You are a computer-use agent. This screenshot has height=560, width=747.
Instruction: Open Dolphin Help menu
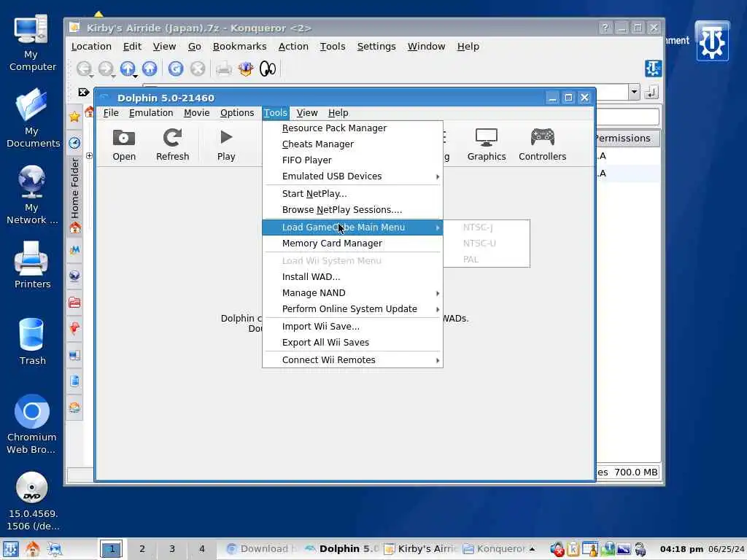338,113
